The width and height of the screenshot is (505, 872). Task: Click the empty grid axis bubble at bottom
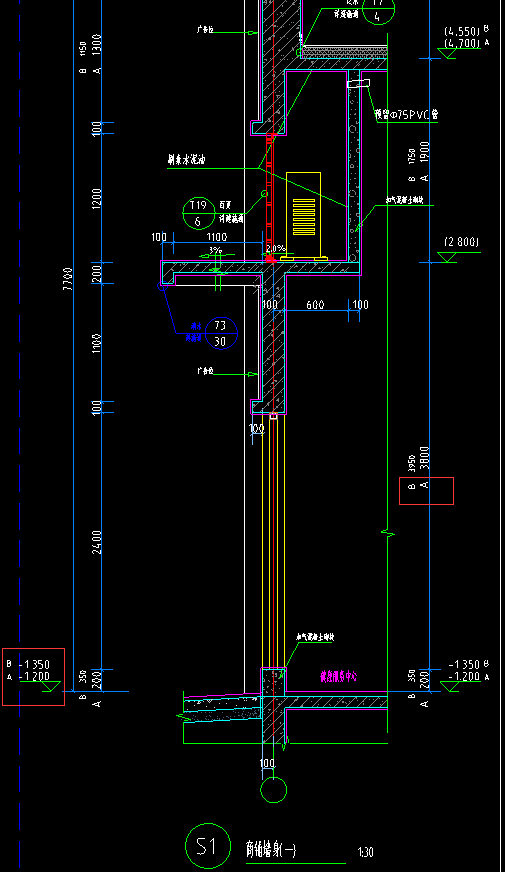tap(274, 790)
